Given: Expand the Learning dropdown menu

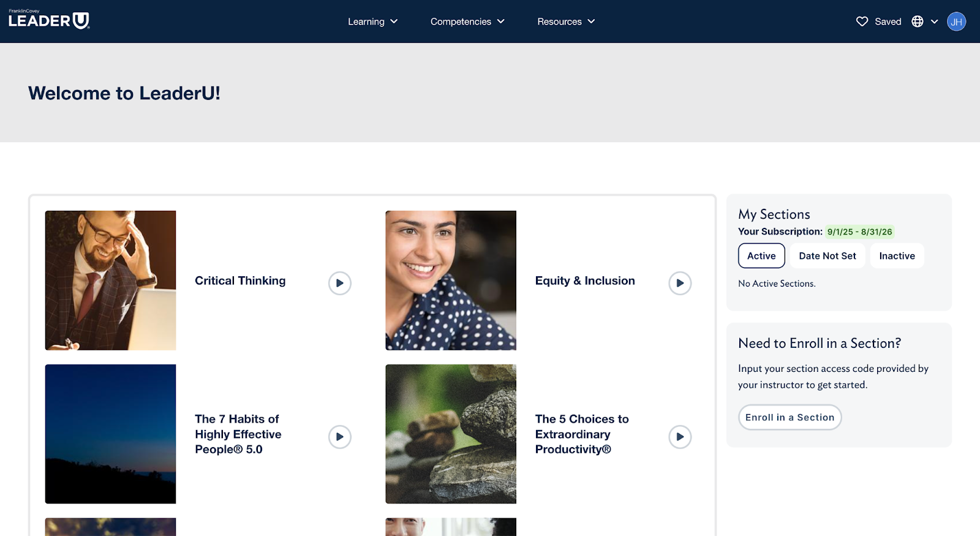Looking at the screenshot, I should (372, 21).
